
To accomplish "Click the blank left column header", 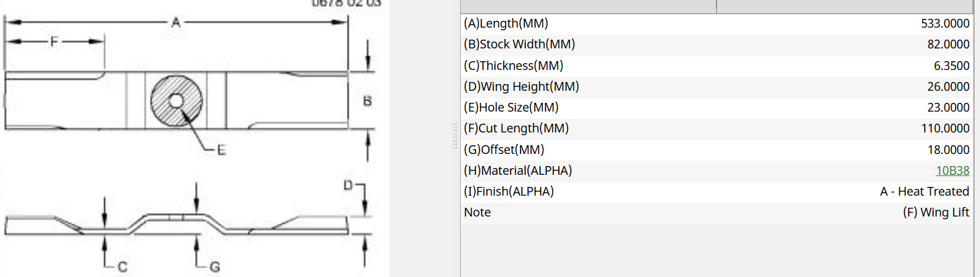I will [589, 7].
